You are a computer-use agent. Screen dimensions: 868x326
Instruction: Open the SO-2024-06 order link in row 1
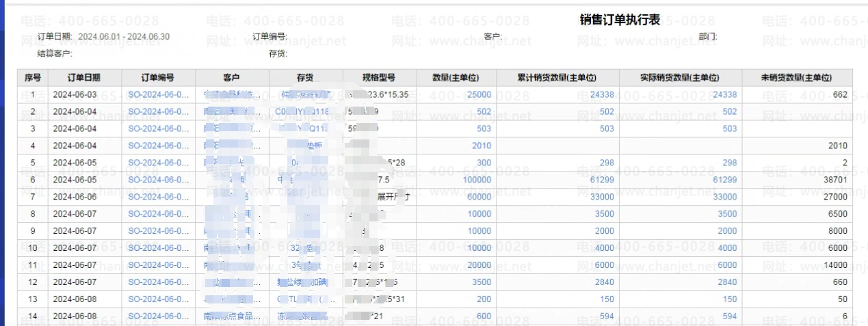(158, 94)
